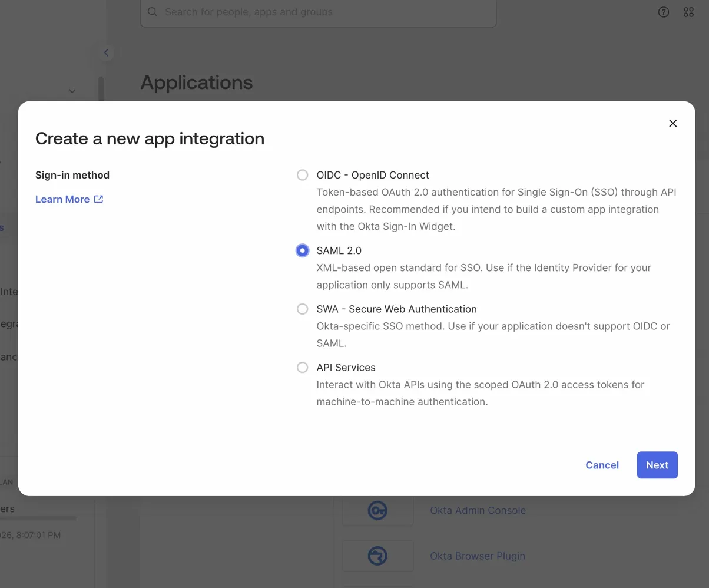
Task: Click the magnifier icon in search bar
Action: coord(153,12)
